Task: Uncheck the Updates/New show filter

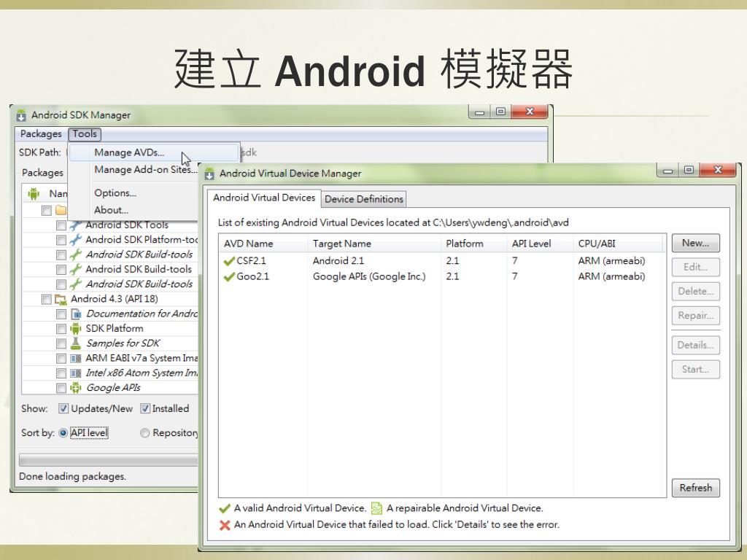Action: tap(63, 408)
